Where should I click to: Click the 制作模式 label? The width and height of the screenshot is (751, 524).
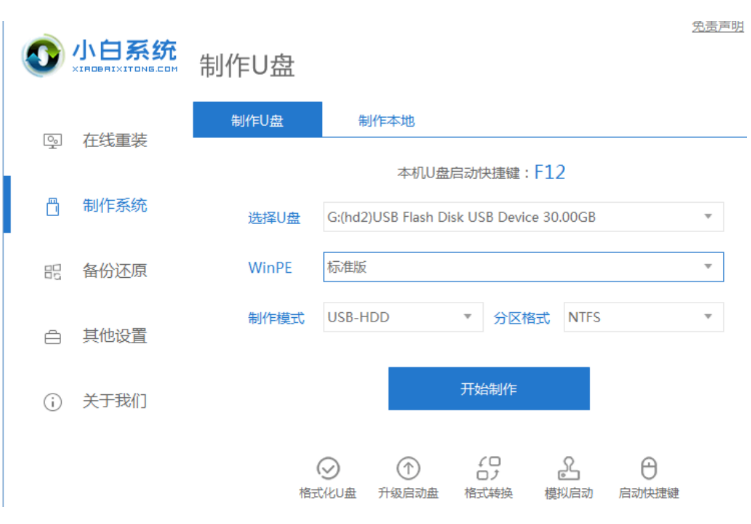[276, 318]
